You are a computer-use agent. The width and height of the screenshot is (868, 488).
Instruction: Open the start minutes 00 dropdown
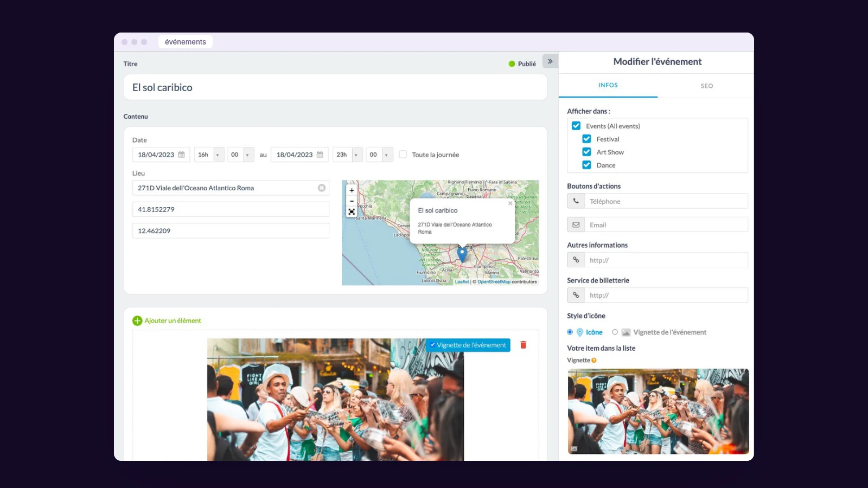click(241, 155)
